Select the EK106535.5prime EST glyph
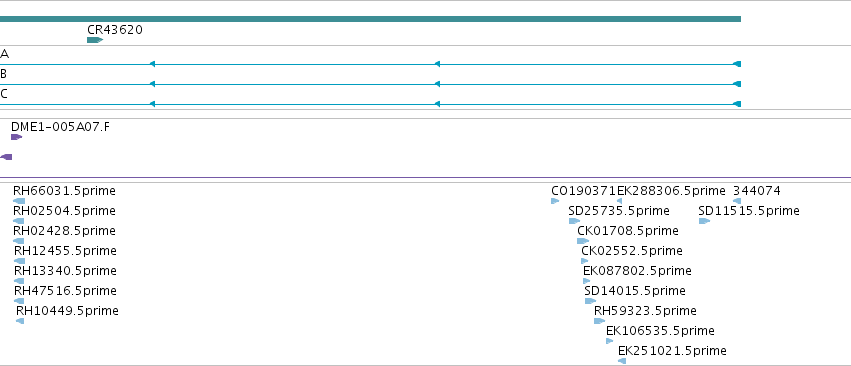 (610, 342)
